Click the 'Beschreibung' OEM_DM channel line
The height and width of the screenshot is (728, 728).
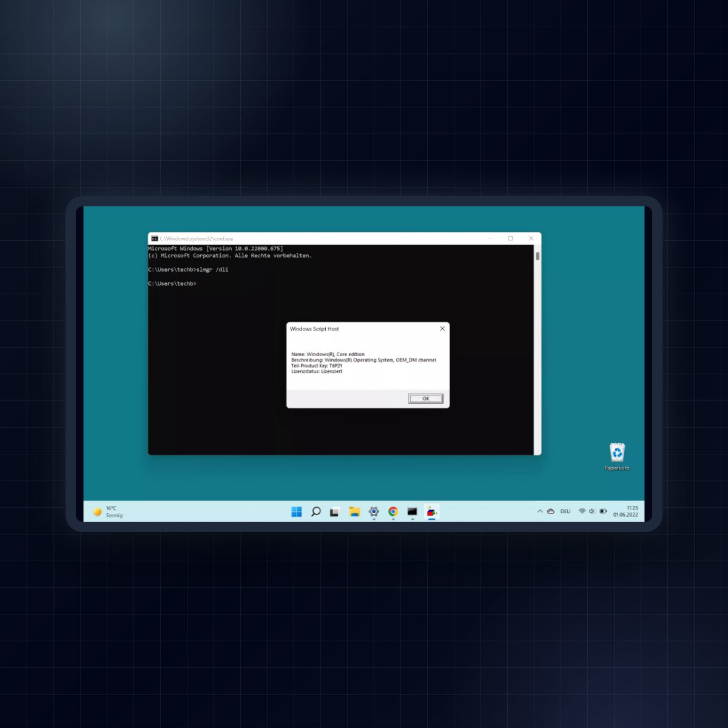pos(363,360)
